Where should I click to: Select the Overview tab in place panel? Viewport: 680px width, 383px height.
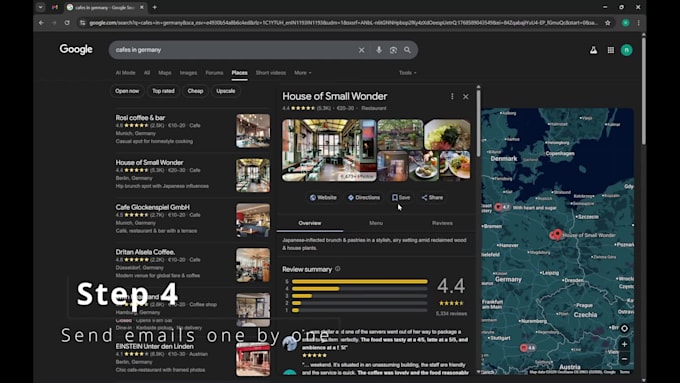[x=310, y=223]
